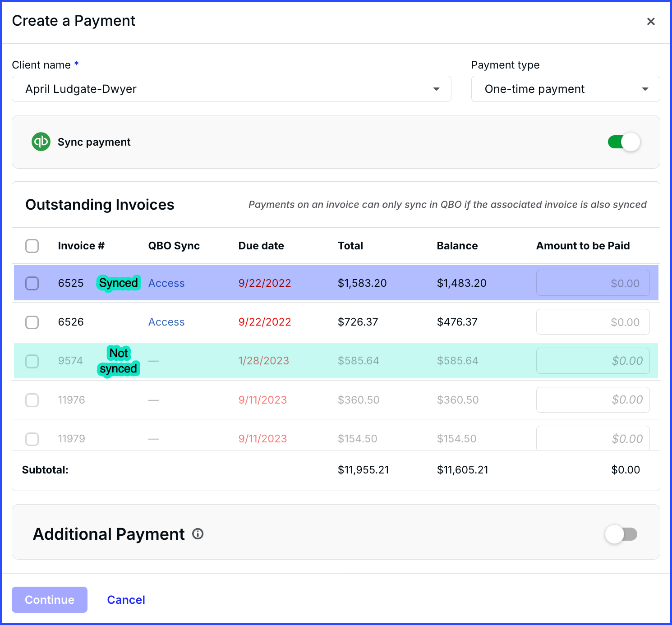672x625 pixels.
Task: Click the $360.50 total cell
Action: coord(359,400)
